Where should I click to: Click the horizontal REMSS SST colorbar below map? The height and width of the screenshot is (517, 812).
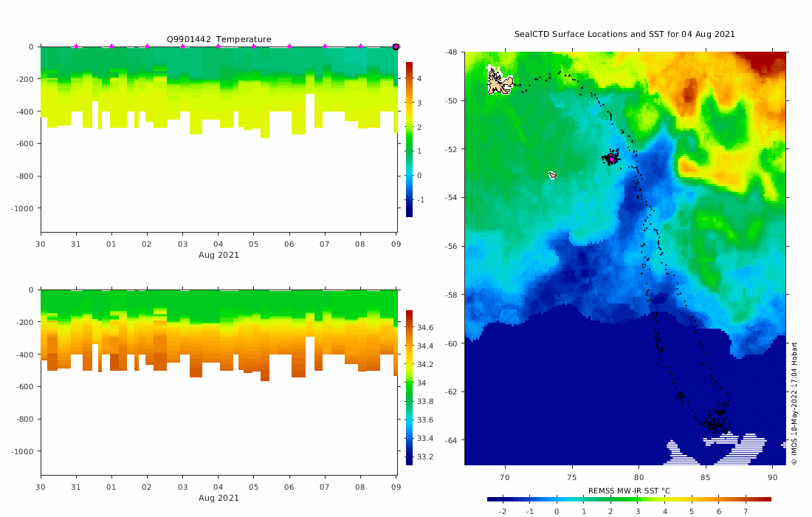point(629,499)
